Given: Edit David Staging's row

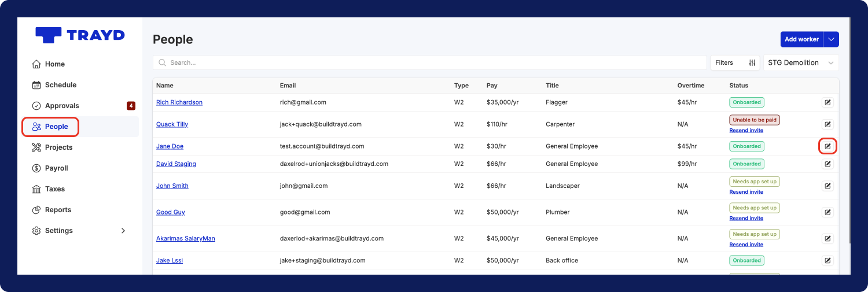Looking at the screenshot, I should click(x=827, y=164).
